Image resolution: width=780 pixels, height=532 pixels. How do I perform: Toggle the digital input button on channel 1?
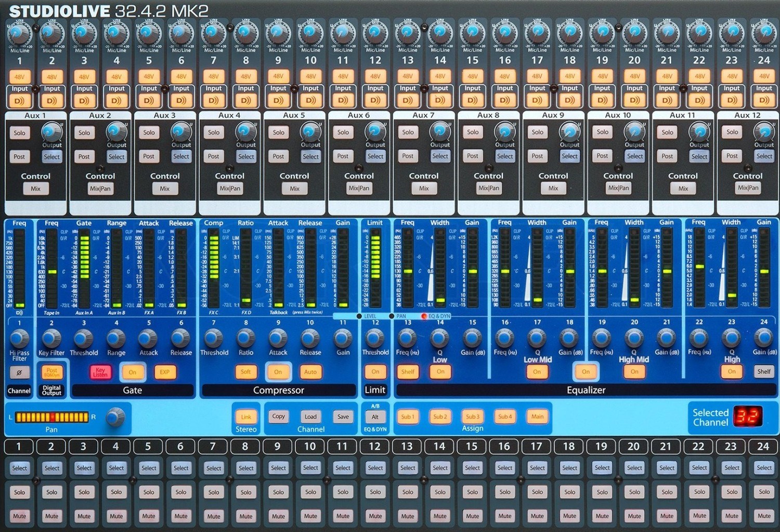19,100
